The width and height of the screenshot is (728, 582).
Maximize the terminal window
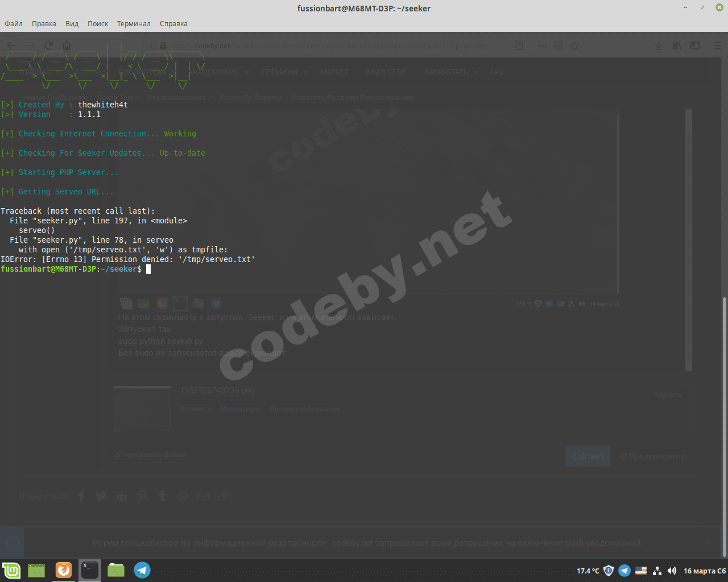[702, 8]
